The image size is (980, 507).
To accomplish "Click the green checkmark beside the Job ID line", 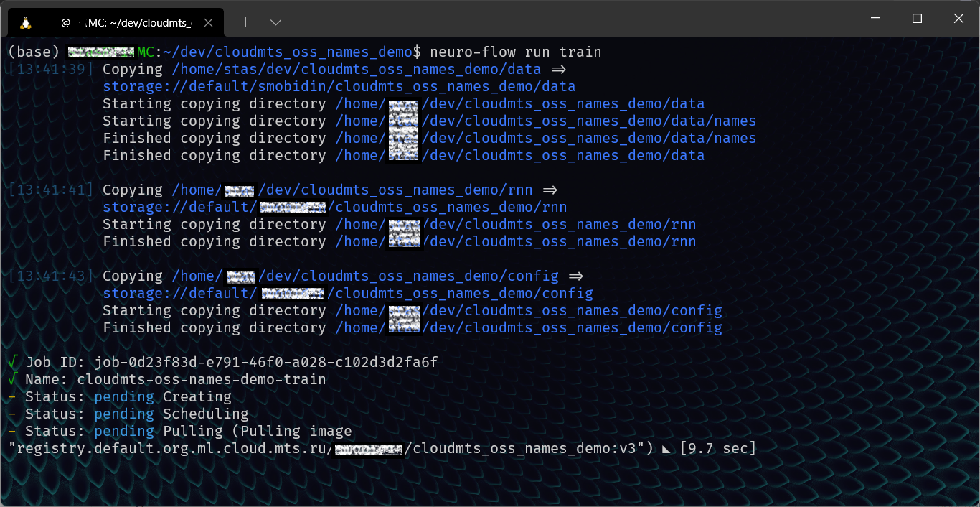I will (13, 362).
